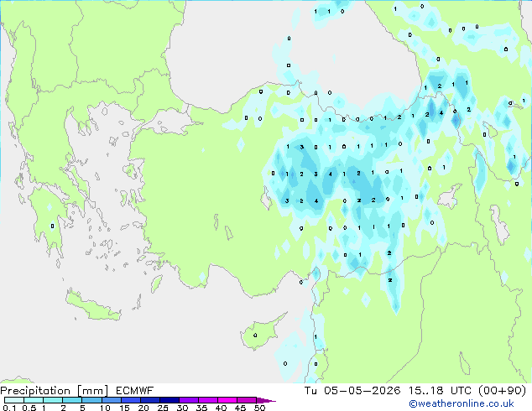Click legend value label '25'

tap(163, 408)
